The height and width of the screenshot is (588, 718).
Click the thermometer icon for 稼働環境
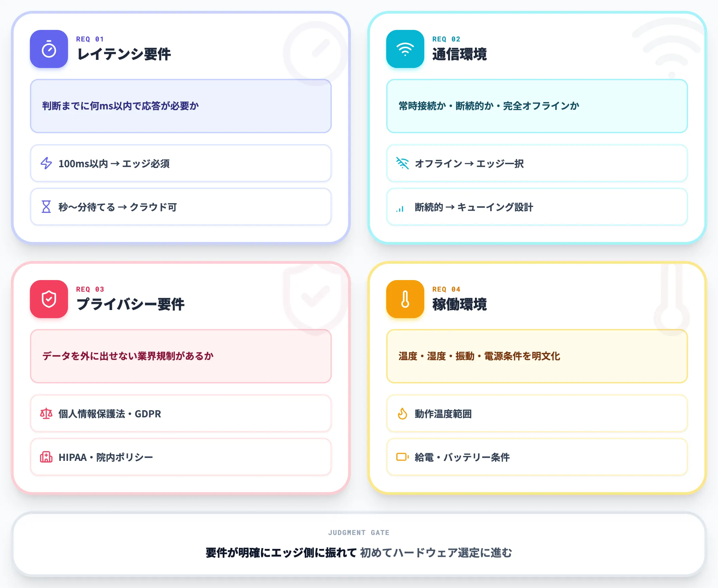pos(405,299)
